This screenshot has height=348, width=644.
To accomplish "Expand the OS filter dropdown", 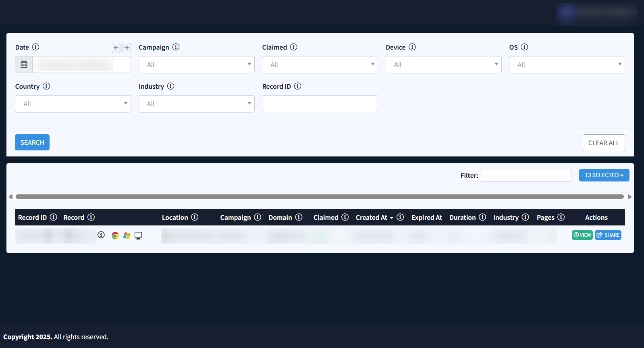I will (567, 65).
